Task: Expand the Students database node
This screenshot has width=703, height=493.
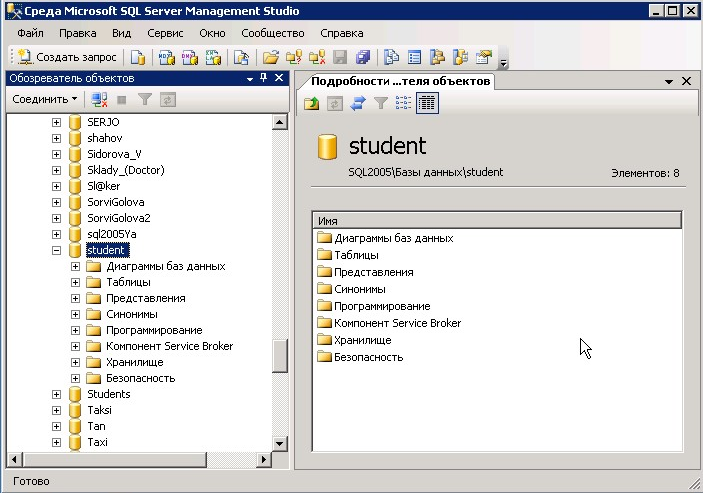Action: click(56, 394)
